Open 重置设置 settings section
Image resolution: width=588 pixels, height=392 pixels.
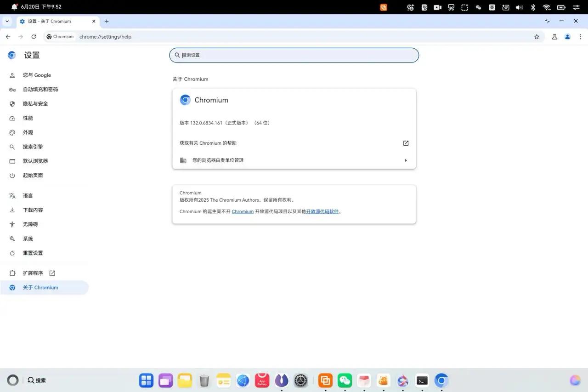click(x=45, y=253)
